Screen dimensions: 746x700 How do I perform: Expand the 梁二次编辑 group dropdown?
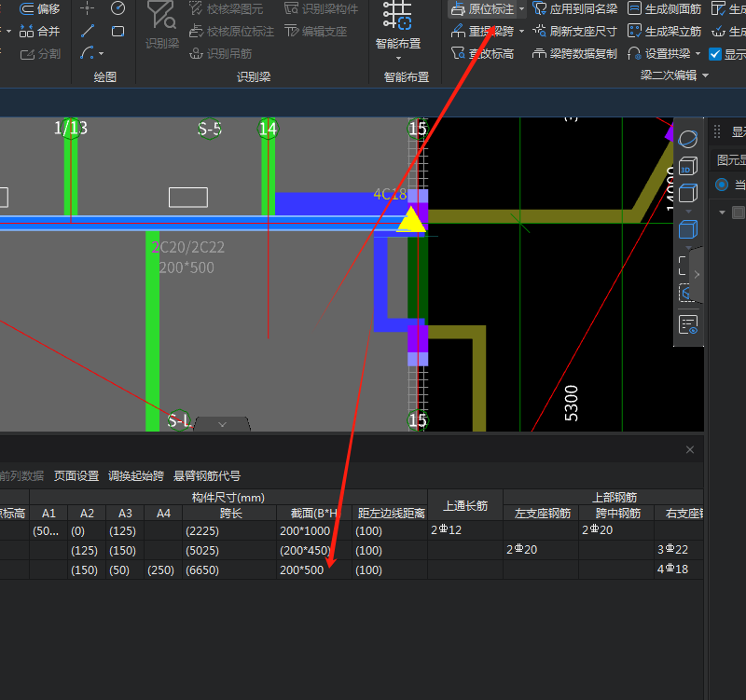pyautogui.click(x=706, y=75)
